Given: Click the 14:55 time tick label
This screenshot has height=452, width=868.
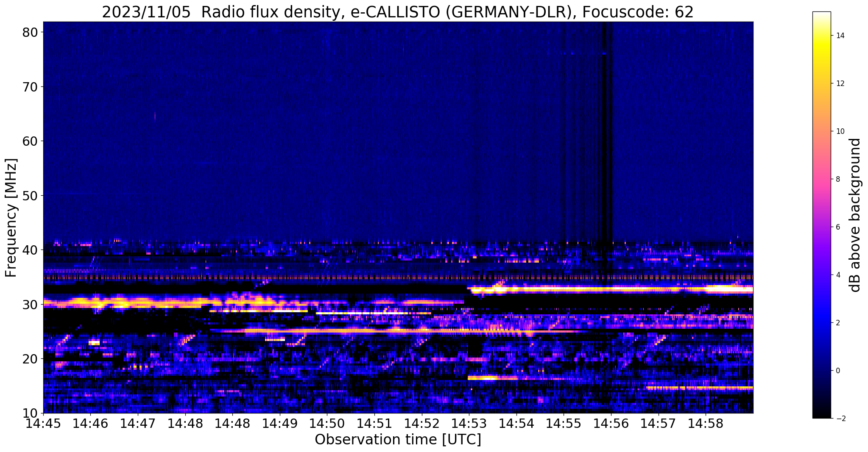Looking at the screenshot, I should click(x=564, y=424).
